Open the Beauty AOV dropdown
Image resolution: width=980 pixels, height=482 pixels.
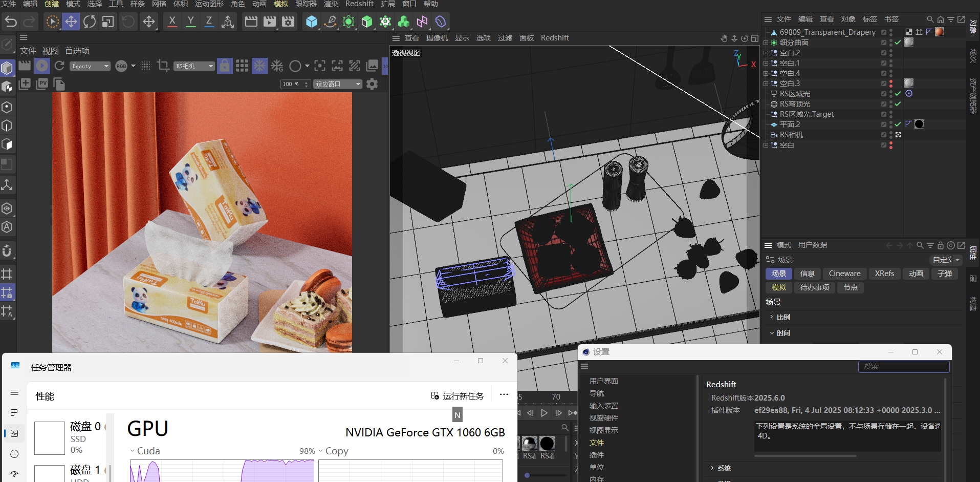(x=90, y=66)
